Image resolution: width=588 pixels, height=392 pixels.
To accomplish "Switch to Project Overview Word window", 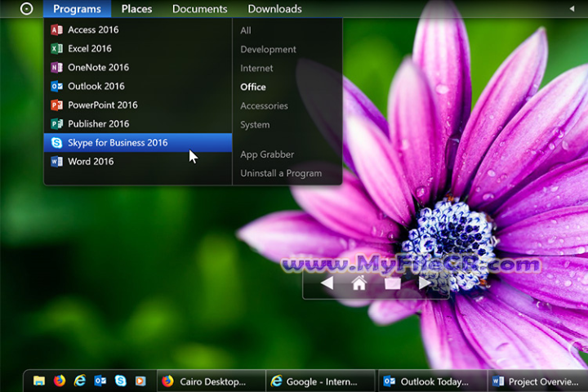I will click(x=537, y=381).
